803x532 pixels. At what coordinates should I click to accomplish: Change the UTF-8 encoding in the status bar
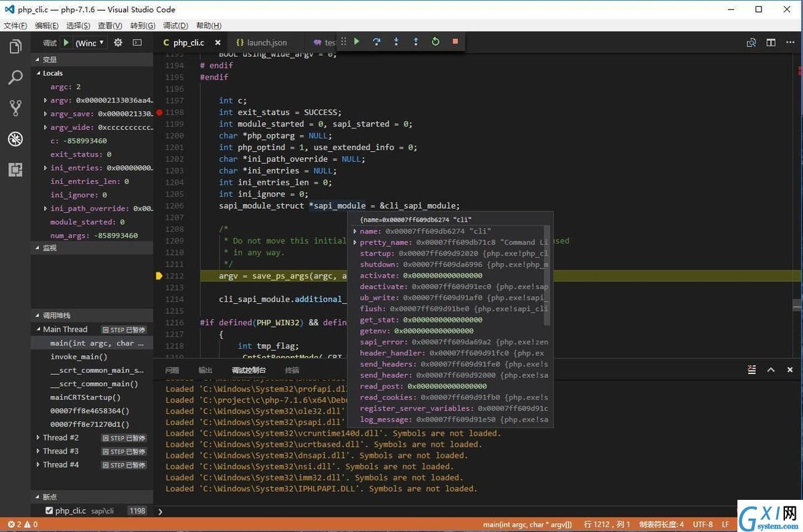click(703, 525)
